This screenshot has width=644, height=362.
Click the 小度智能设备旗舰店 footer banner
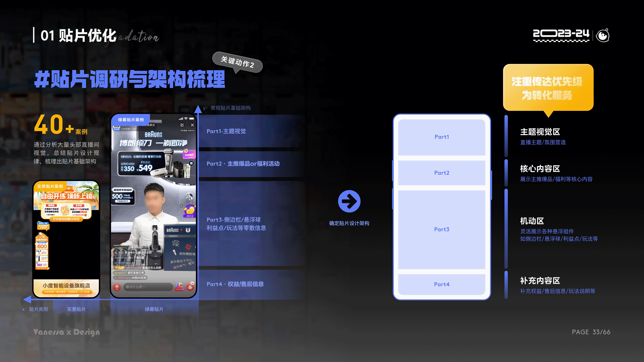(66, 288)
